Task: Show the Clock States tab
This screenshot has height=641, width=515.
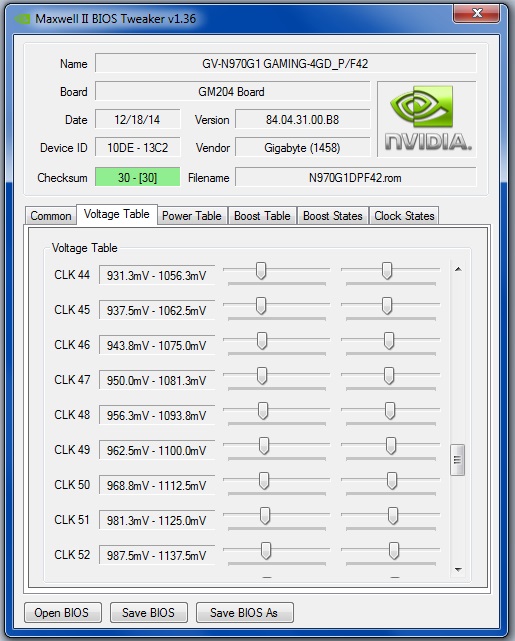Action: [404, 216]
